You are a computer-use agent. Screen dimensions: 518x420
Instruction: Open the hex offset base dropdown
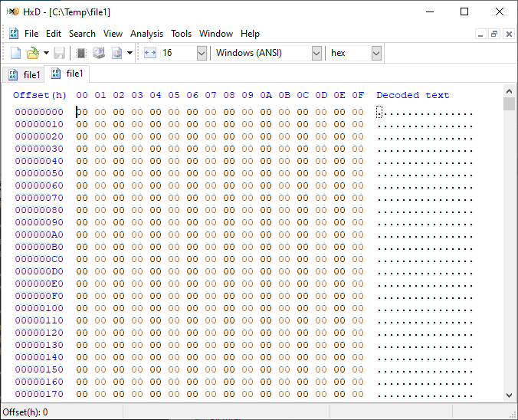pyautogui.click(x=376, y=53)
